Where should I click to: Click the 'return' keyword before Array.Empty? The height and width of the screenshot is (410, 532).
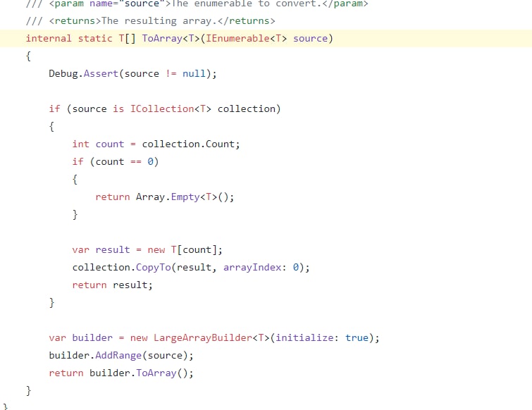coord(112,197)
